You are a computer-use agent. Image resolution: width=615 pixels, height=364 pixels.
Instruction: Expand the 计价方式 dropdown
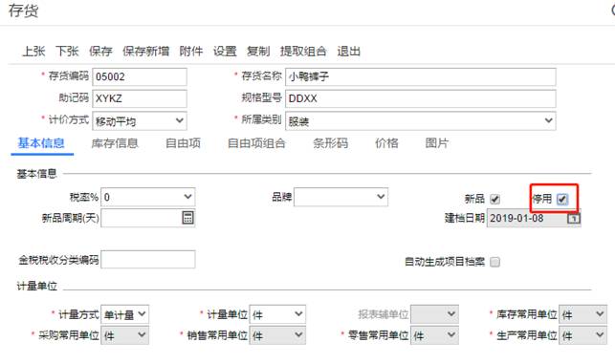click(x=140, y=120)
